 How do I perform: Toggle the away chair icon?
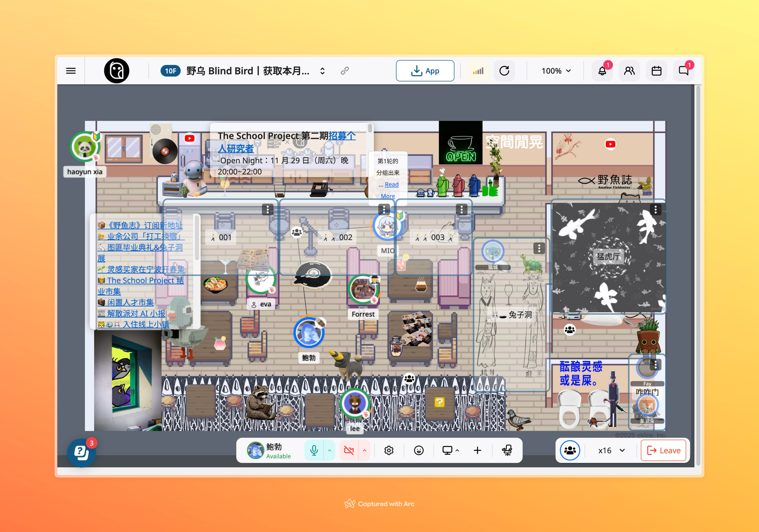coord(507,450)
